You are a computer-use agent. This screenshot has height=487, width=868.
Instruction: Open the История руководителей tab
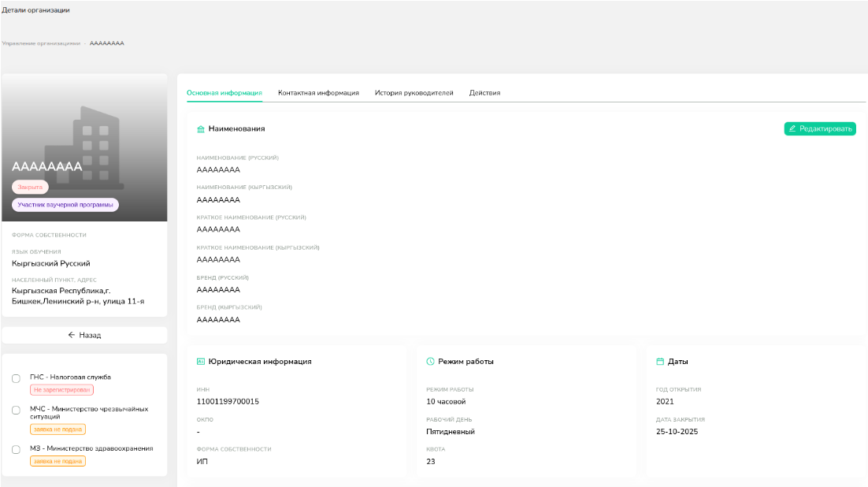point(414,93)
